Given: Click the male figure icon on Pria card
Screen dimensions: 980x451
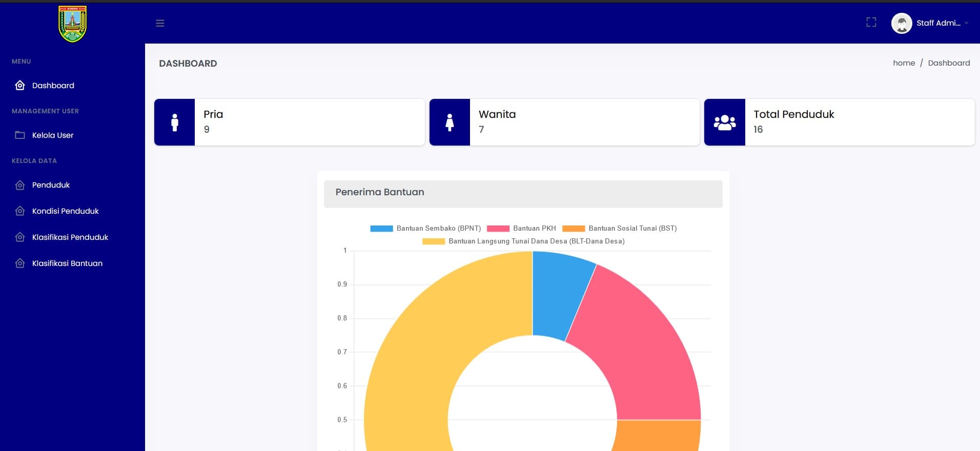Looking at the screenshot, I should [x=175, y=122].
